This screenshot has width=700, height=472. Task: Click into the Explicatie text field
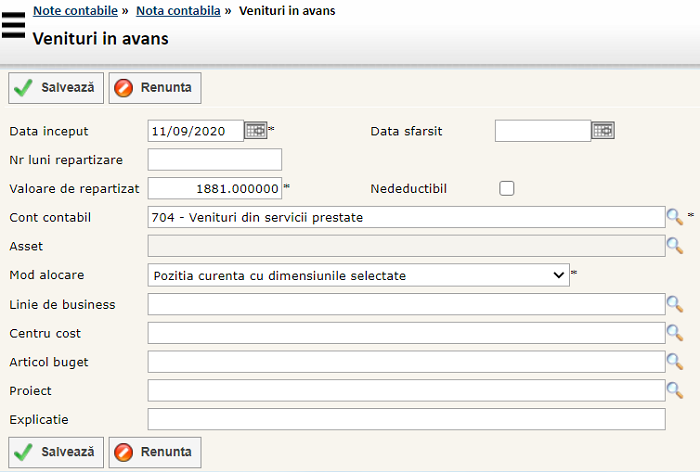point(405,419)
